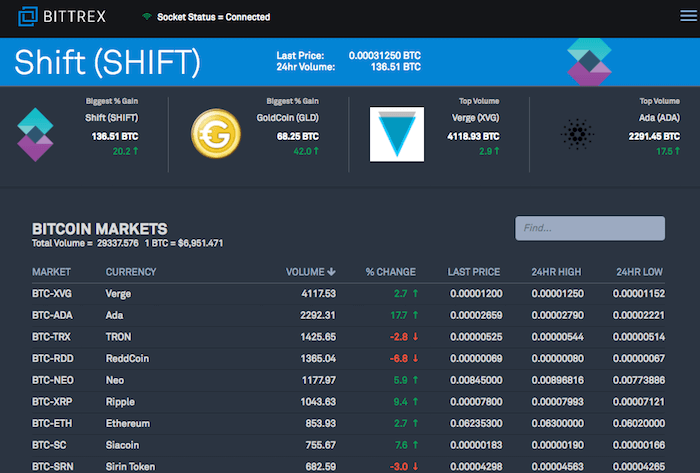Open the BTC-ADA market
The width and height of the screenshot is (700, 473).
point(52,315)
